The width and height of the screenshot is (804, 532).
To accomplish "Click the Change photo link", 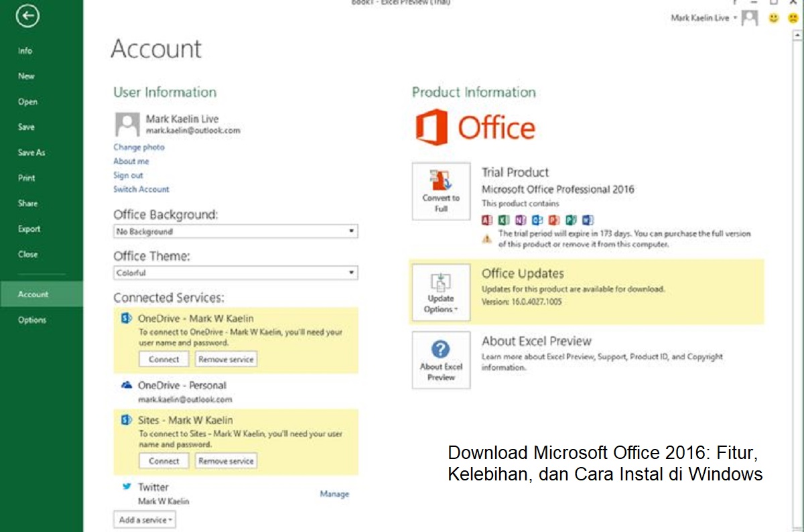I will pyautogui.click(x=139, y=147).
